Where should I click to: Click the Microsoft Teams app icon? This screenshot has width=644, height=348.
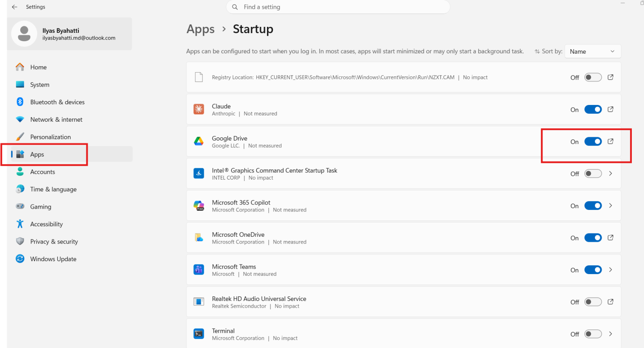tap(199, 270)
